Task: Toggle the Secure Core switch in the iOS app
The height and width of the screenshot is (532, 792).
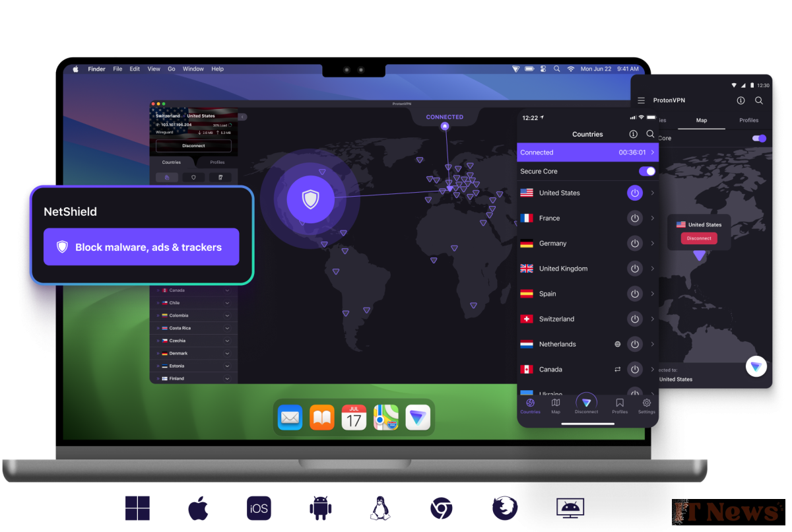Action: click(647, 171)
